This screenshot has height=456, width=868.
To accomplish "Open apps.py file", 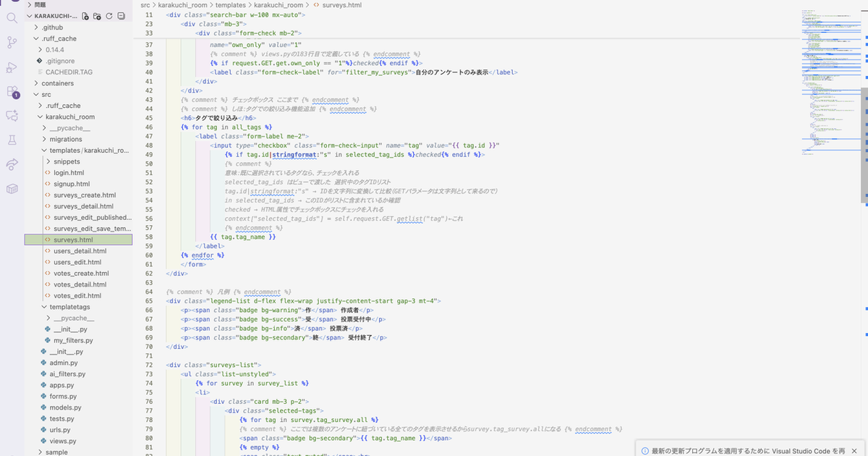I will pyautogui.click(x=62, y=385).
